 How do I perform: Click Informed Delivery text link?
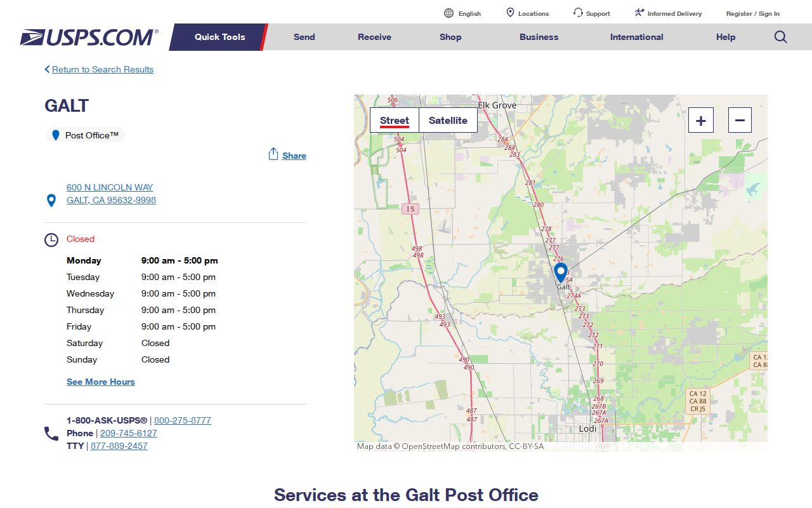coord(675,13)
